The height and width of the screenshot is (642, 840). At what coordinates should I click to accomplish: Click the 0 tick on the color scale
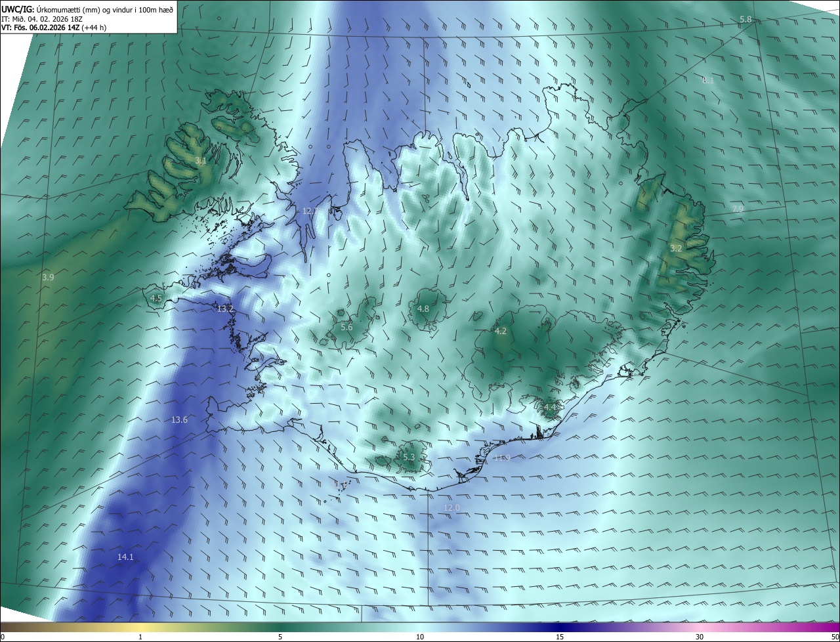click(3, 637)
